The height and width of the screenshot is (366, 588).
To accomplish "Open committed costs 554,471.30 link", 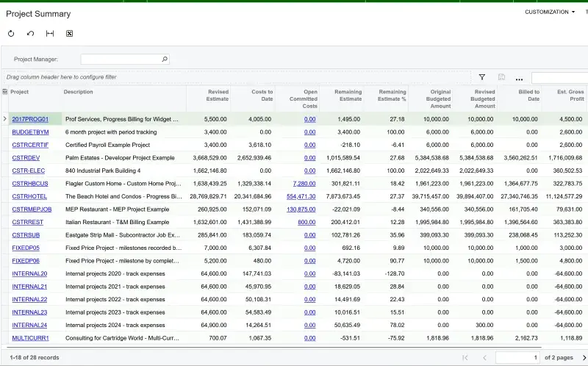I will (x=301, y=196).
